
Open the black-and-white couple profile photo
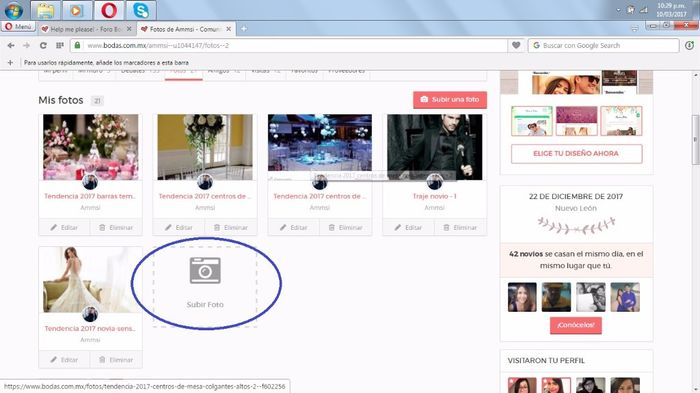click(x=591, y=297)
